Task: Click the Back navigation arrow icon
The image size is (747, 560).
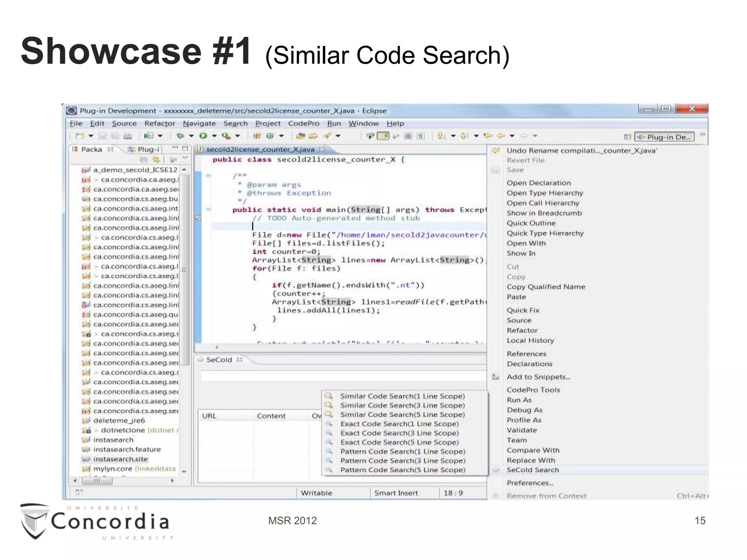Action: [501, 136]
